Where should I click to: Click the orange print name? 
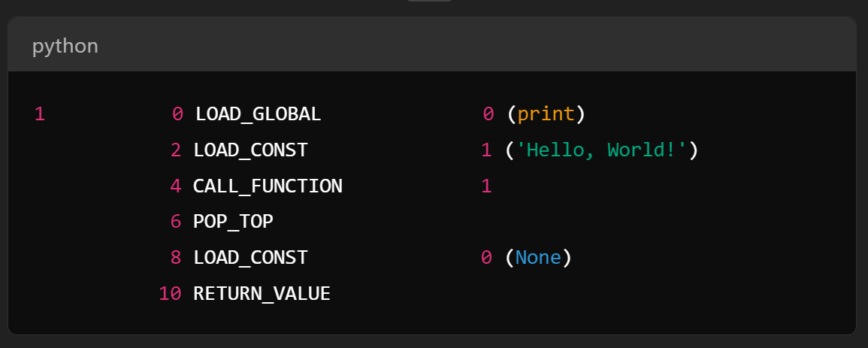546,114
